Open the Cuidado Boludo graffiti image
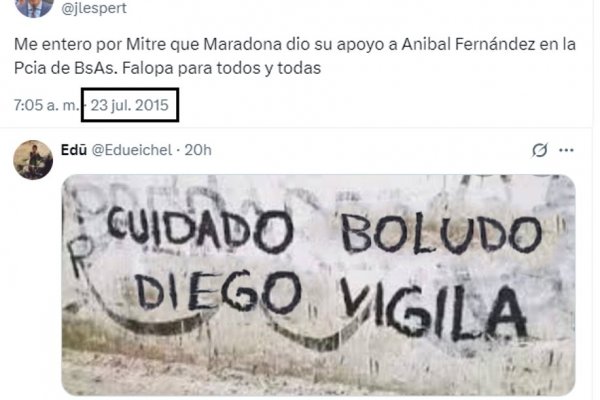The image size is (600, 400). point(318,285)
